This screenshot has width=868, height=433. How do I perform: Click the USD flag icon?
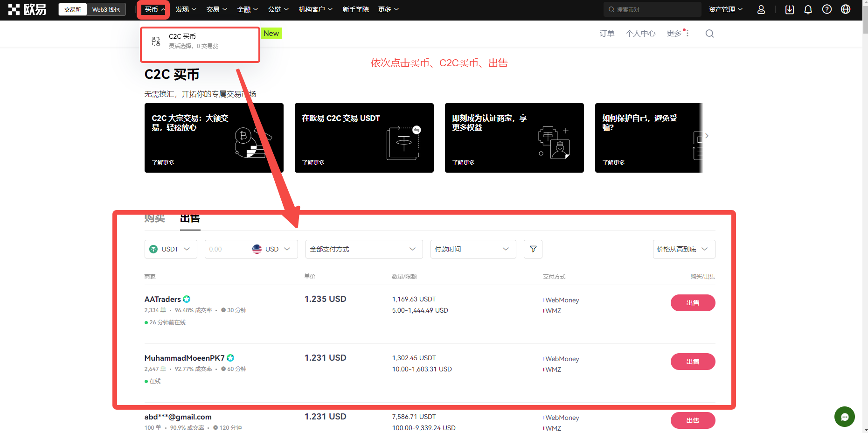pyautogui.click(x=257, y=249)
